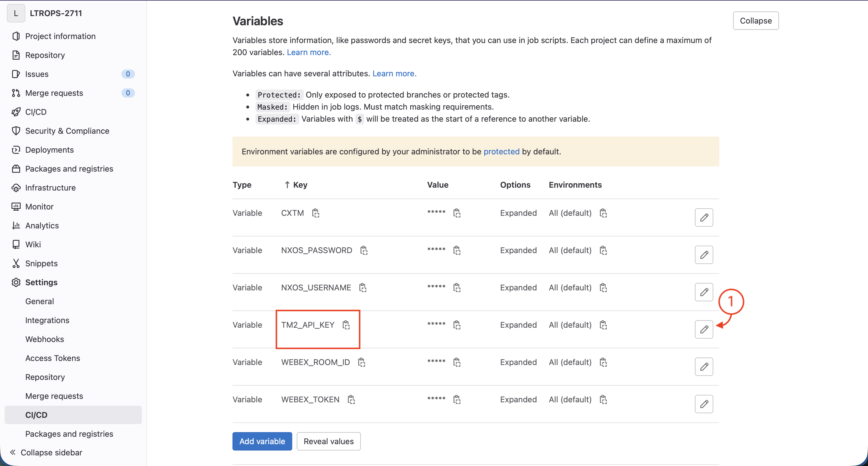Image resolution: width=868 pixels, height=466 pixels.
Task: Open Security & Compliance in the sidebar
Action: [67, 131]
